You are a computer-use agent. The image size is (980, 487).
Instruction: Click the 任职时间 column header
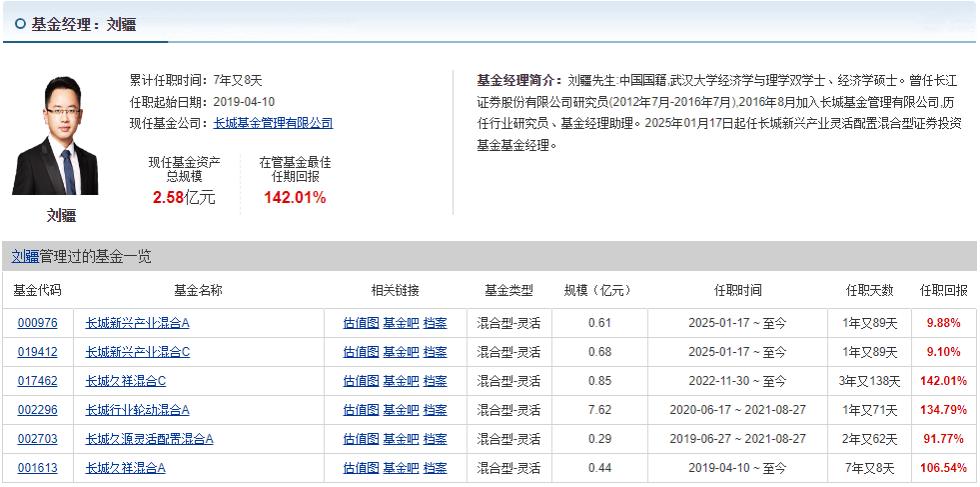[737, 290]
